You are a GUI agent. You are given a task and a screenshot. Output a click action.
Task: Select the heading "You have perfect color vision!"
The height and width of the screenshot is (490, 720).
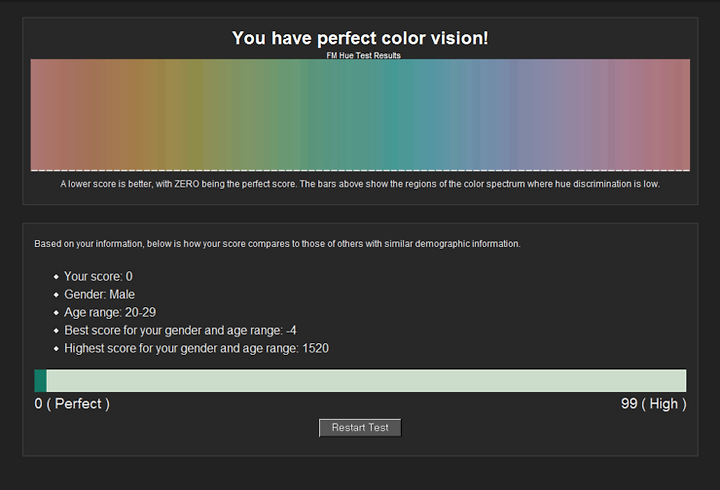[x=360, y=38]
